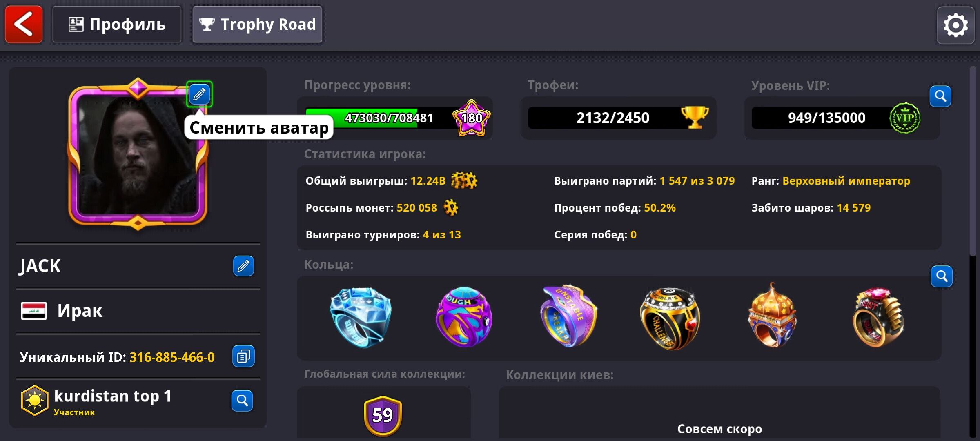Select the blue diamond ring
Viewport: 980px width, 441px height.
[x=361, y=317]
